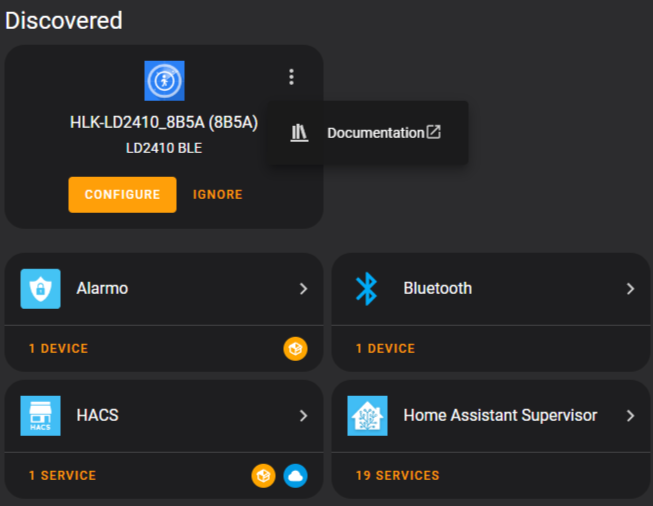Image resolution: width=653 pixels, height=506 pixels.
Task: Click the external link icon after Documentation
Action: click(434, 132)
